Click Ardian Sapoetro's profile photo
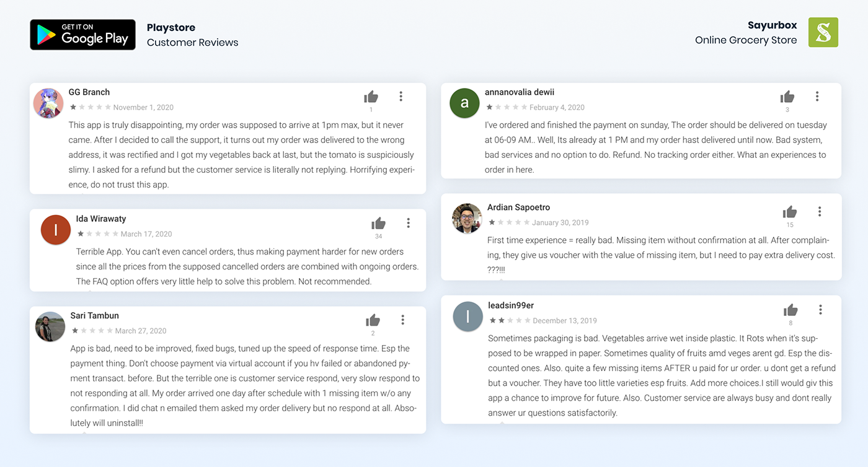Viewport: 868px width, 467px height. pos(467,219)
